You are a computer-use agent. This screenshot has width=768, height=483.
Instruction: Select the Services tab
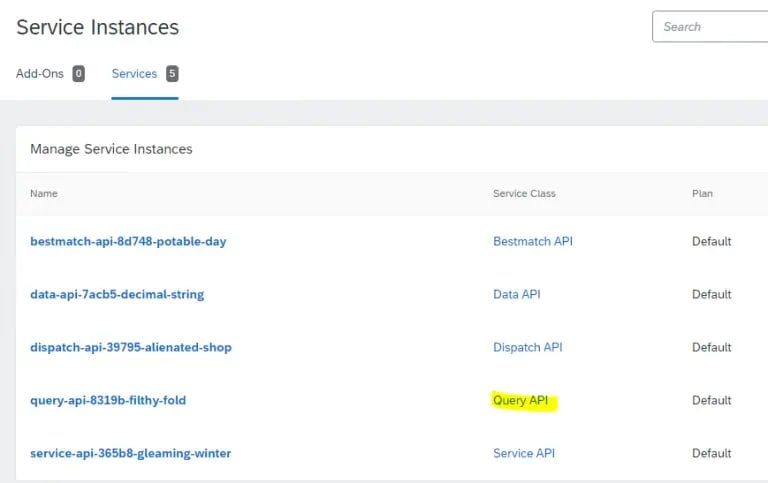coord(134,74)
